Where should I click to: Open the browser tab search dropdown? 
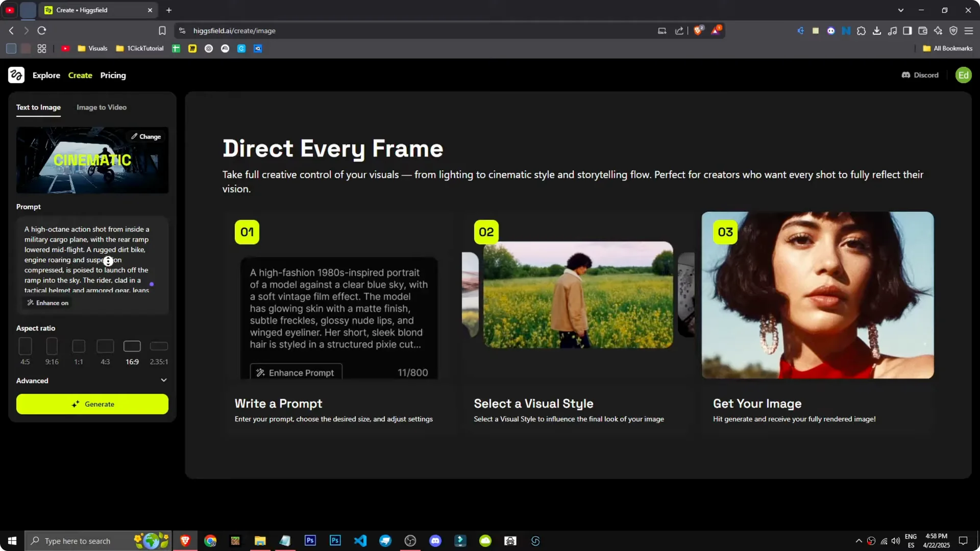click(901, 10)
